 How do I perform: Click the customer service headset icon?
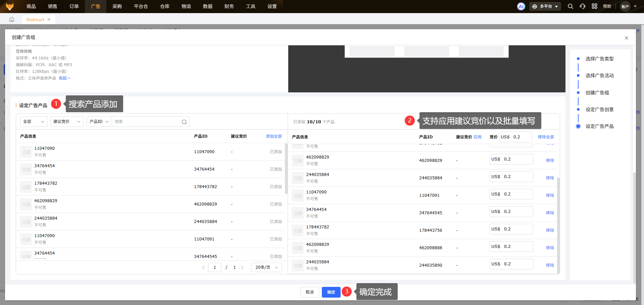click(582, 6)
